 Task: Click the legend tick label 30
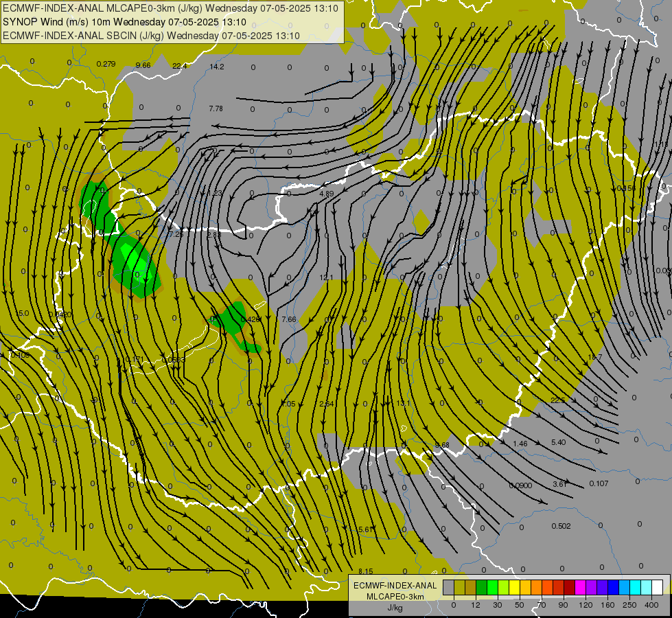coord(498,605)
